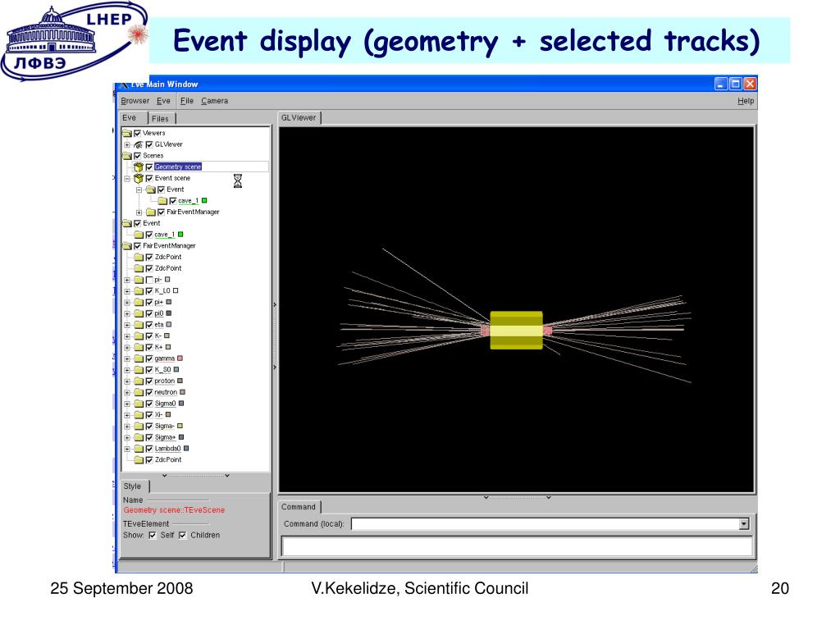Select the Eve tab
This screenshot has width=840, height=630.
132,118
